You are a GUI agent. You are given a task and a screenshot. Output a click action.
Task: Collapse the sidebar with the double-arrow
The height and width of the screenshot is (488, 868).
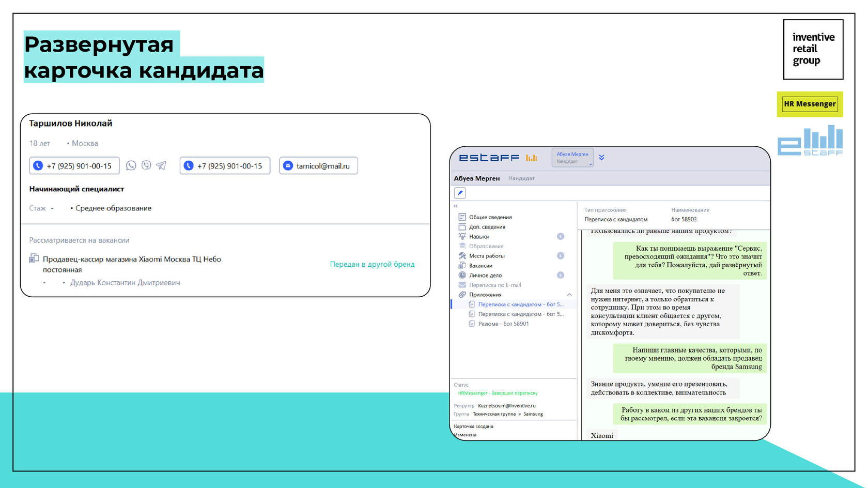tap(456, 206)
